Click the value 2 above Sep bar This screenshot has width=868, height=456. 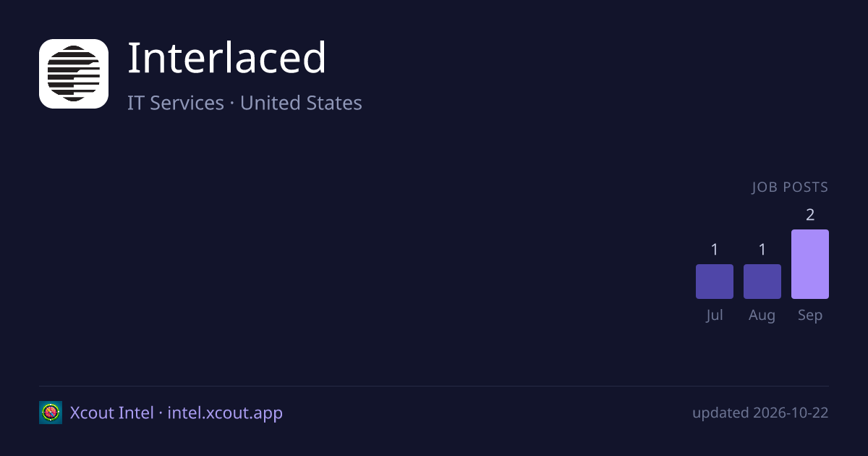(810, 214)
